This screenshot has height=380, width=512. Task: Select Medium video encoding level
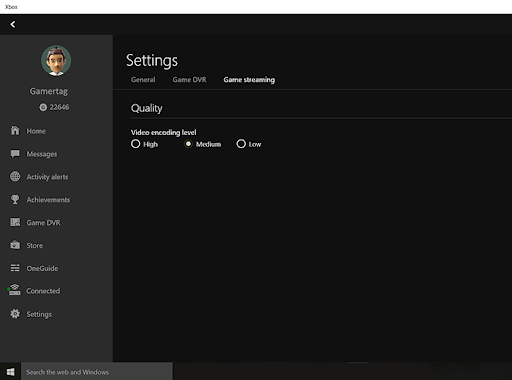point(188,144)
